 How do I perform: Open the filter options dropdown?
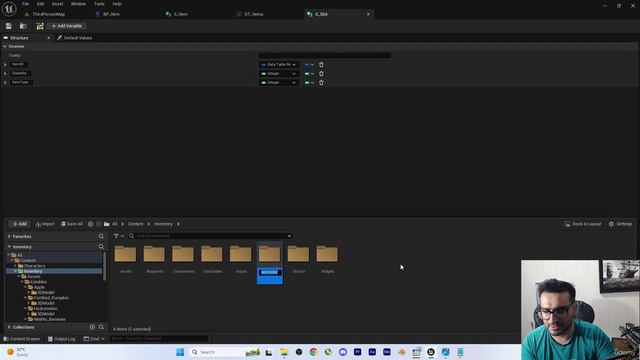click(119, 236)
